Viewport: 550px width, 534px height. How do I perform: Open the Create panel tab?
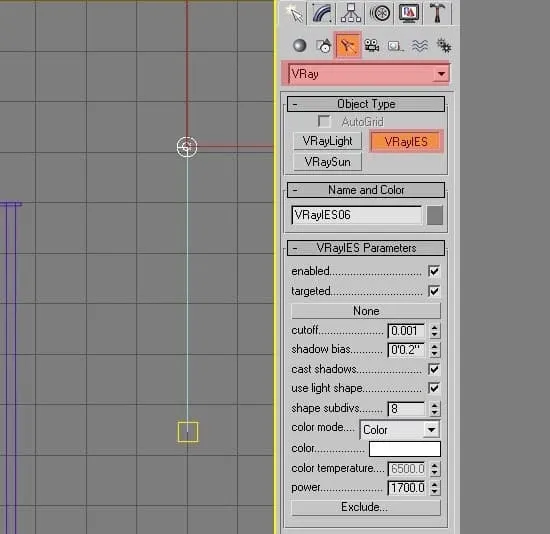[x=294, y=13]
